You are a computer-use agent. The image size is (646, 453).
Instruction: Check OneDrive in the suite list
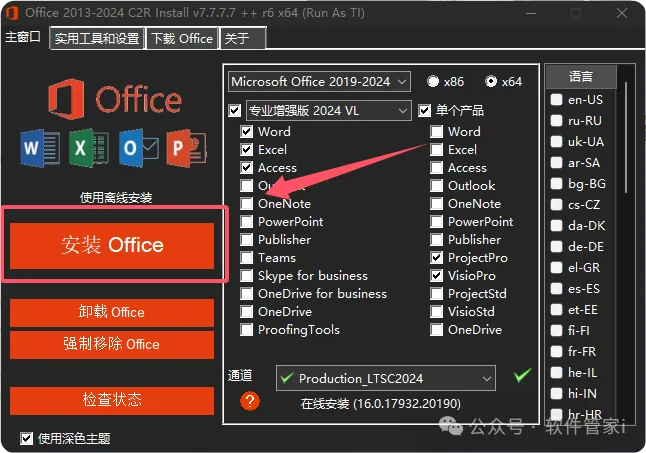(247, 312)
